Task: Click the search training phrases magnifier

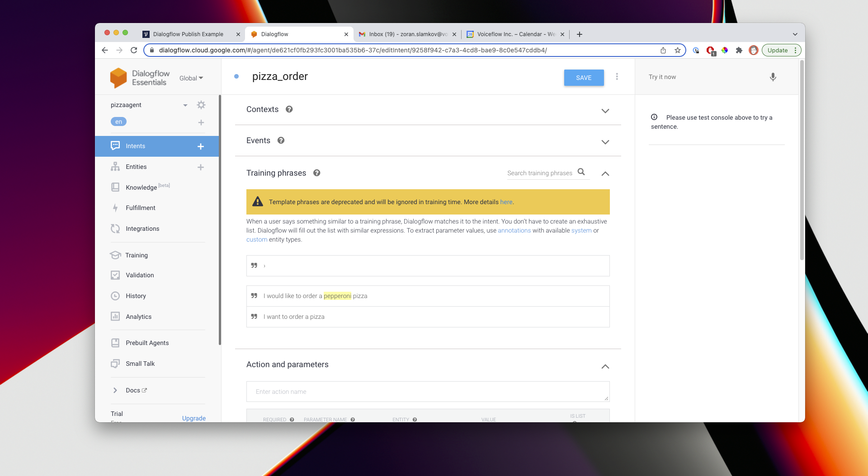Action: pos(581,172)
